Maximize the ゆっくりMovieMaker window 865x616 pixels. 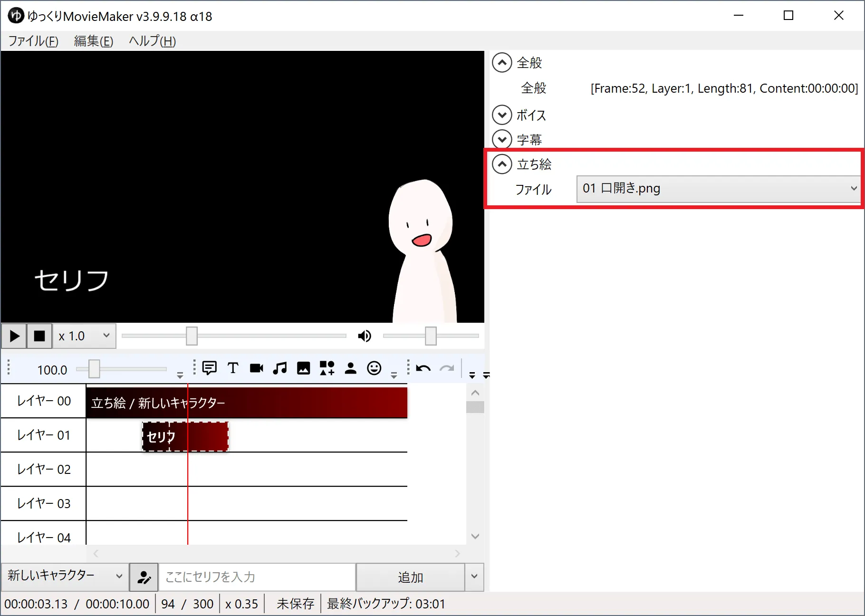pyautogui.click(x=788, y=16)
